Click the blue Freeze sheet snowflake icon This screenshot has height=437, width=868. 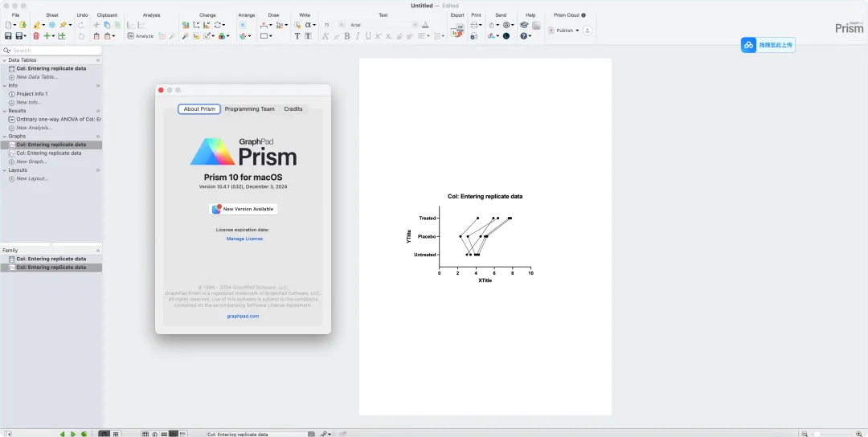pos(52,25)
